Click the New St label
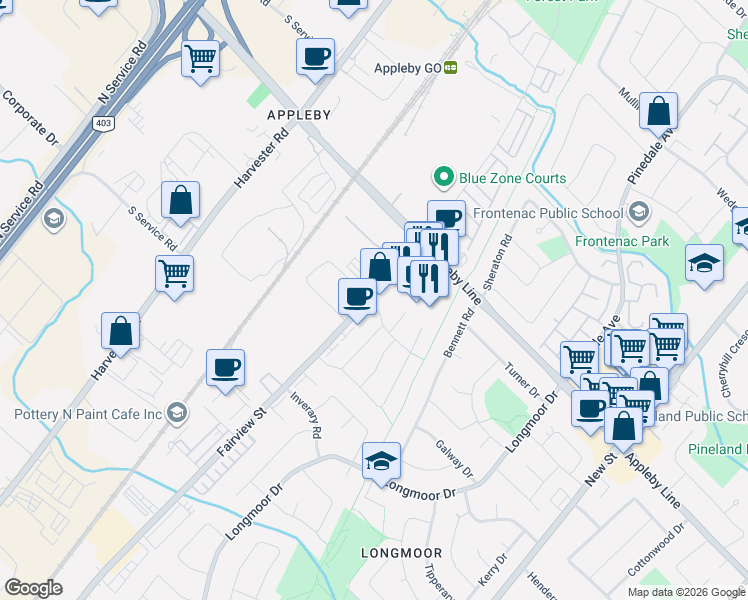The width and height of the screenshot is (748, 600). [x=601, y=470]
